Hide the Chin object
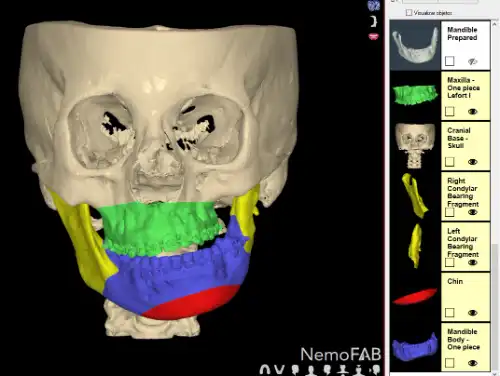The width and height of the screenshot is (500, 376). [x=473, y=313]
